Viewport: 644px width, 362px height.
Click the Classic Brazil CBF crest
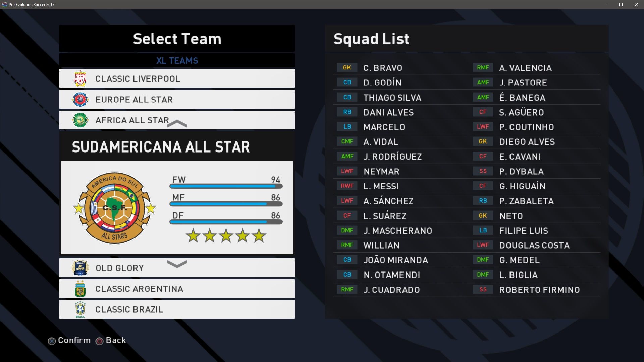click(x=80, y=309)
